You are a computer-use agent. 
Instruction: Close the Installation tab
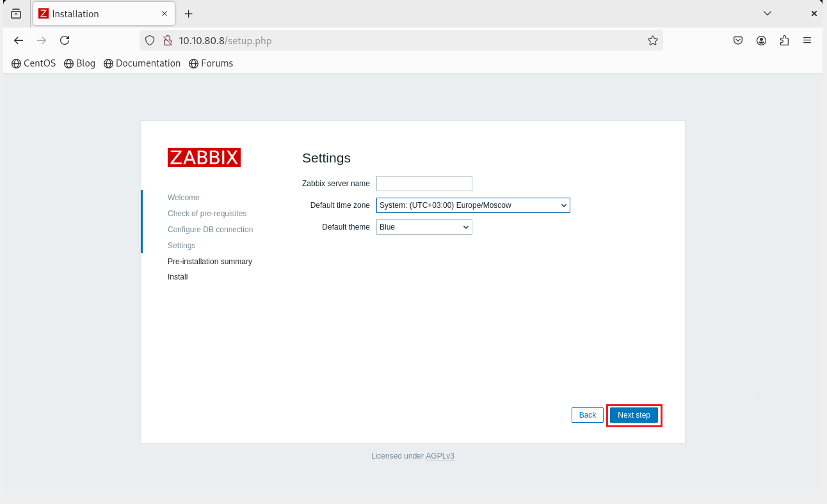click(x=165, y=13)
